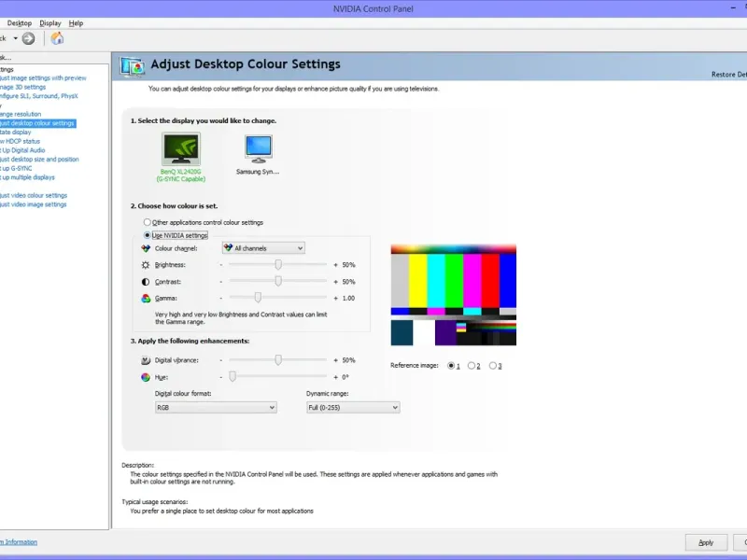Open Adjust video colour settings task
Viewport: 747px width, 560px height.
pos(34,196)
